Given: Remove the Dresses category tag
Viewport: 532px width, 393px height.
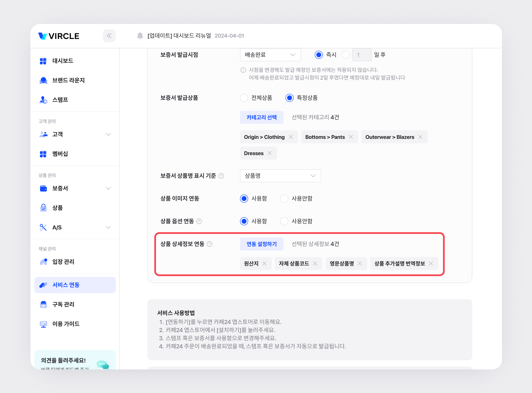Looking at the screenshot, I should [x=270, y=153].
